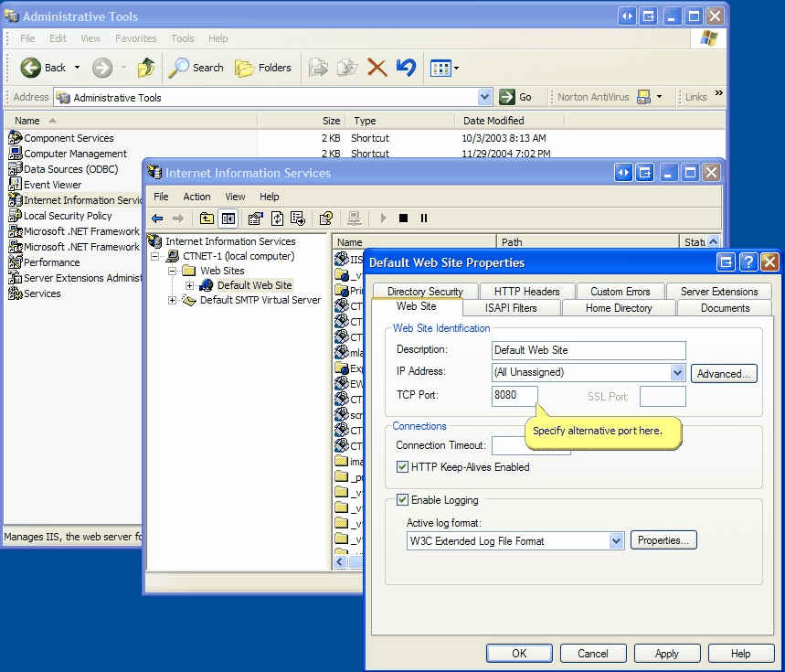This screenshot has width=785, height=672.
Task: Switch to the Home Directory tab
Action: tap(619, 308)
